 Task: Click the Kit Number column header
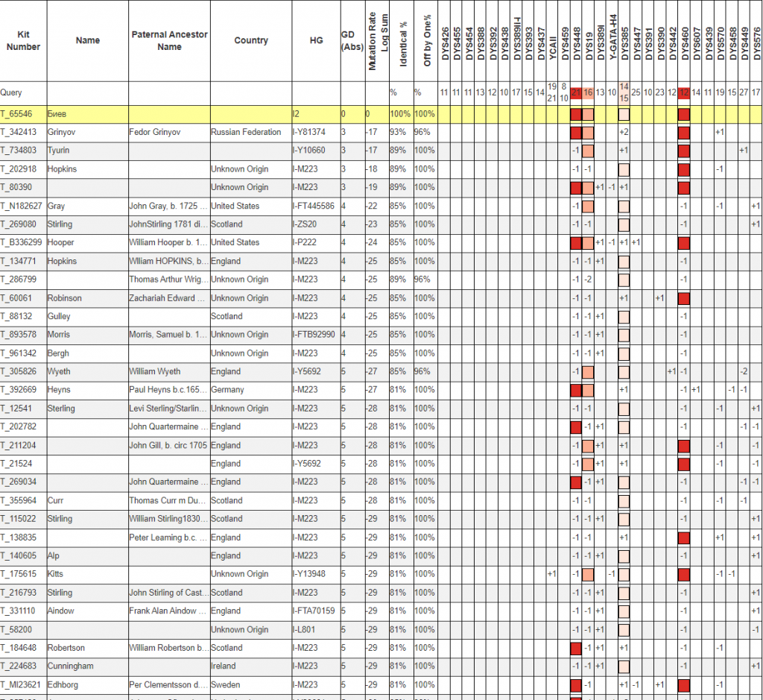pos(23,40)
